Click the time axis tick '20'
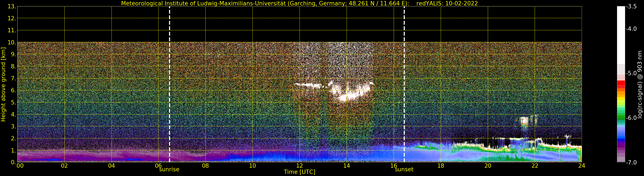 [488, 166]
